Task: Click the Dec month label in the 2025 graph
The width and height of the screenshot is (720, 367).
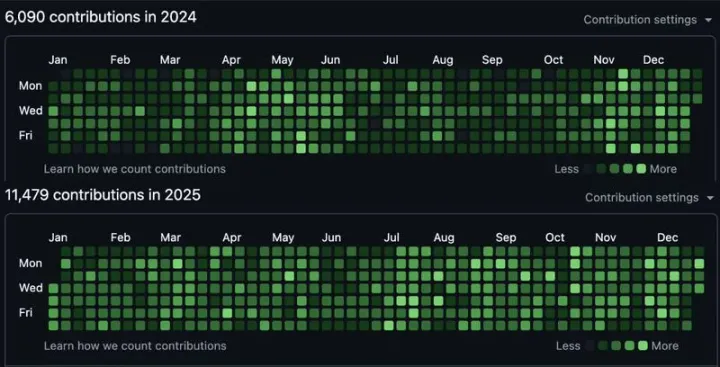Action: [x=668, y=238]
